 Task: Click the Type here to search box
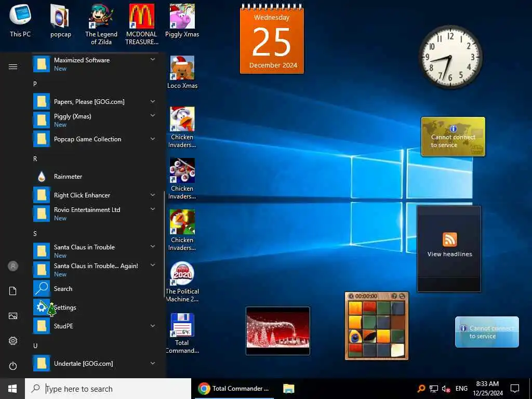pos(108,389)
